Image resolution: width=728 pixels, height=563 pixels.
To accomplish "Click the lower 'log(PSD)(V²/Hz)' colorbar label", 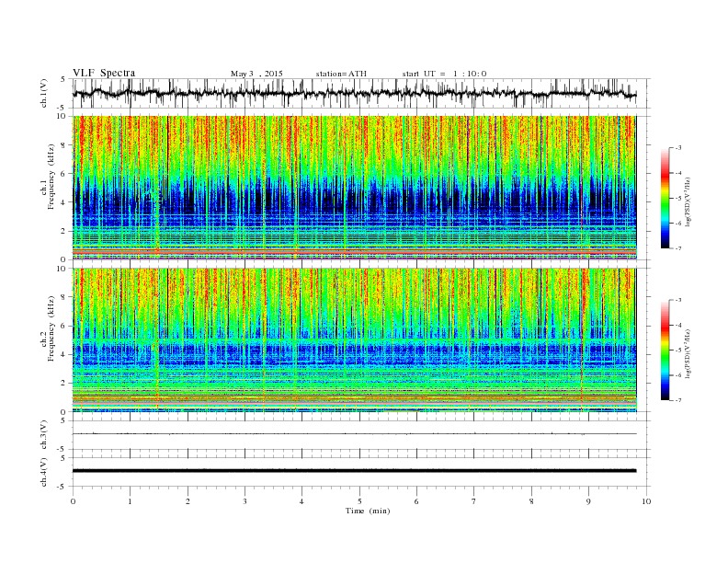I will click(688, 353).
